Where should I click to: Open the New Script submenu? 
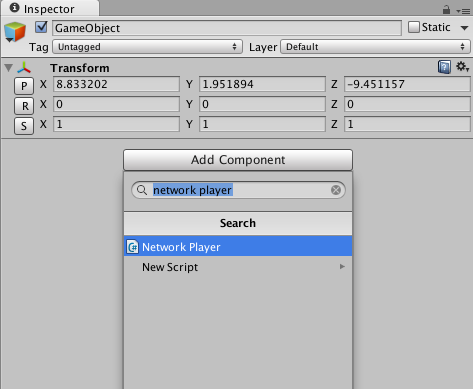tap(238, 267)
